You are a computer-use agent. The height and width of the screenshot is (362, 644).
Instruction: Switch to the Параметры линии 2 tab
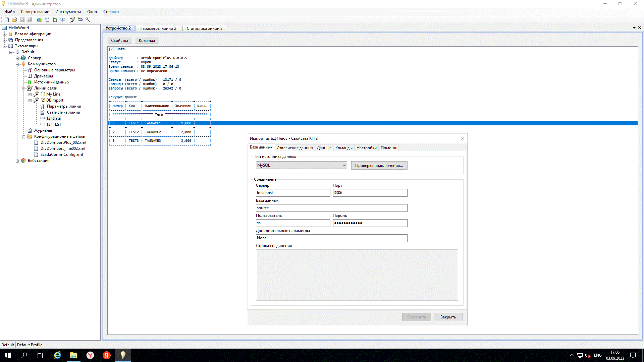click(158, 28)
